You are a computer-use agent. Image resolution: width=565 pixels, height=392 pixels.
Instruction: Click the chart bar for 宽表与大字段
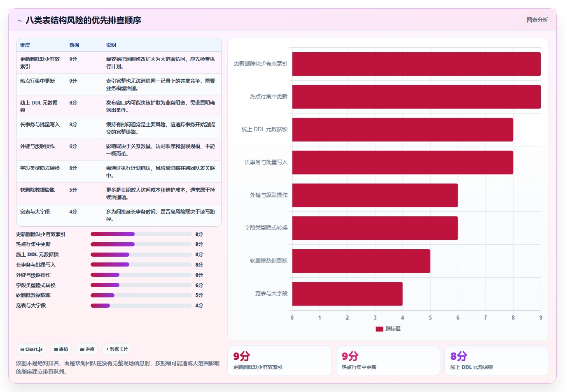348,294
